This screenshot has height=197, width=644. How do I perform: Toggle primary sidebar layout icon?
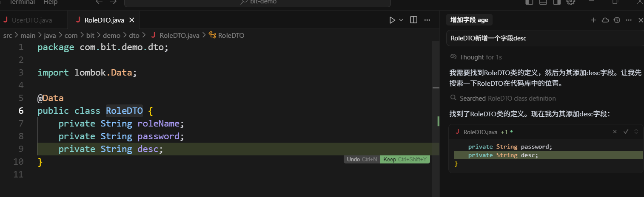tap(529, 2)
